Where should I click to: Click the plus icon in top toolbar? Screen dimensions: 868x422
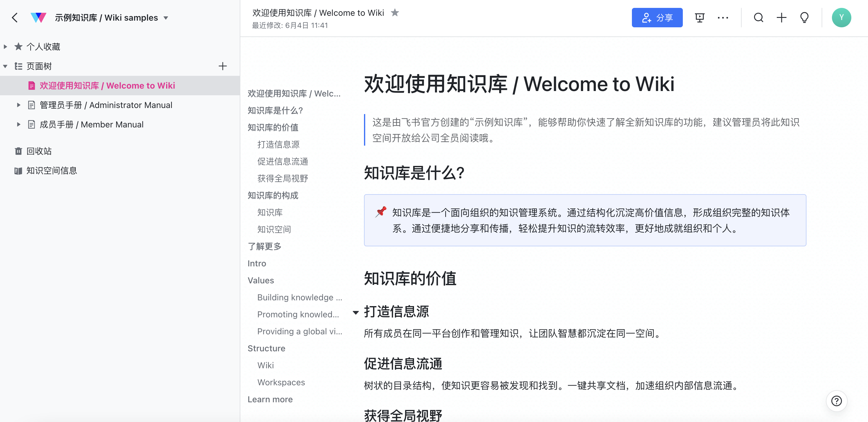coord(781,18)
